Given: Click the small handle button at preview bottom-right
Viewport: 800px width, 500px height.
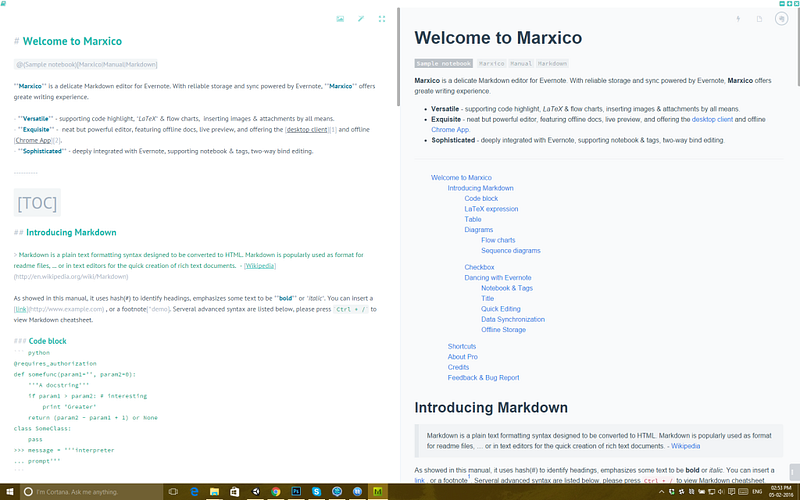Looking at the screenshot, I should point(793,471).
